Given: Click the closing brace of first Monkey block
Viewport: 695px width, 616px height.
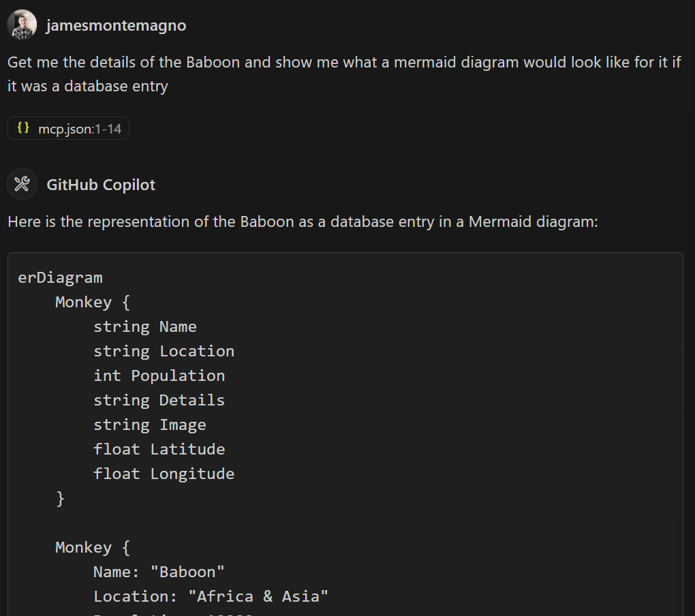Looking at the screenshot, I should coord(60,499).
